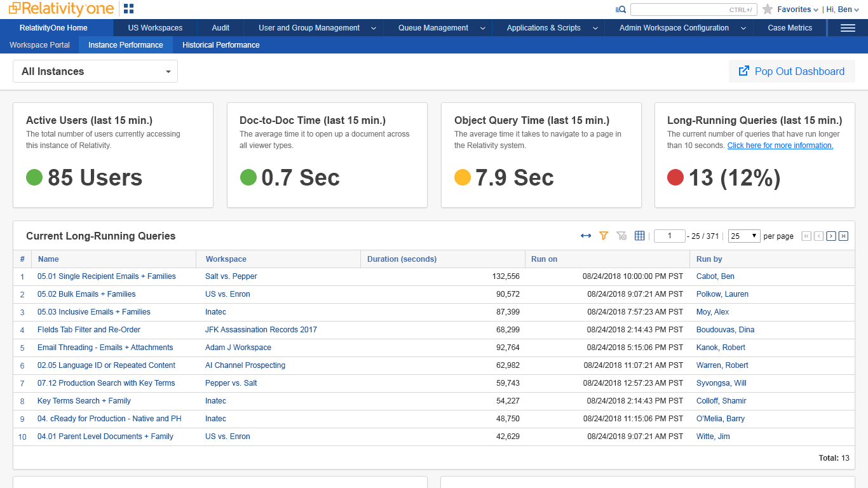868x488 pixels.
Task: Click the page number input field
Action: [670, 236]
